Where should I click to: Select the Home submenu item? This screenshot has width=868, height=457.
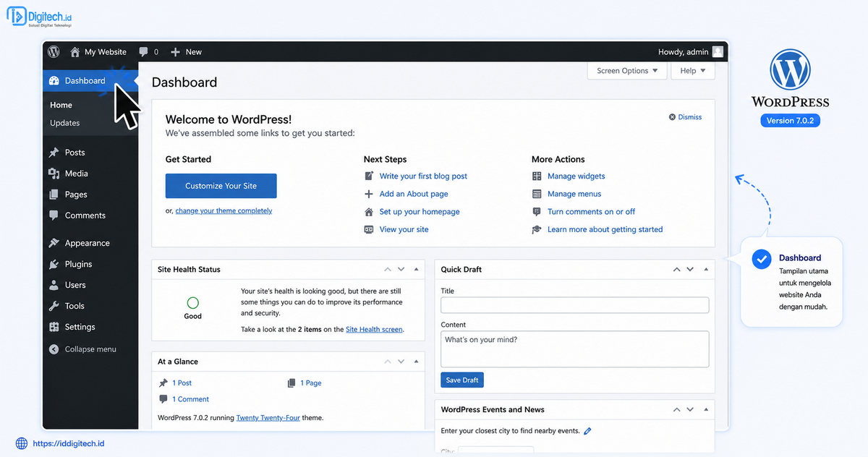(x=61, y=105)
